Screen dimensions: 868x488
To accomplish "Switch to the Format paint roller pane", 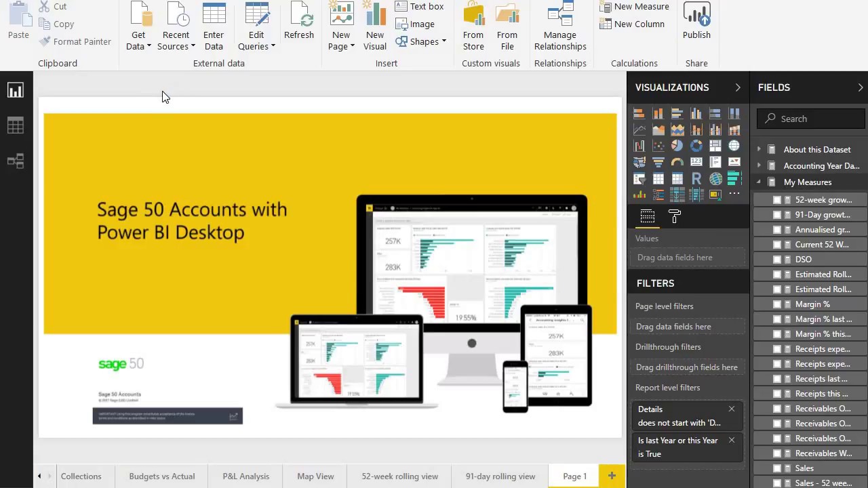I will tap(675, 217).
